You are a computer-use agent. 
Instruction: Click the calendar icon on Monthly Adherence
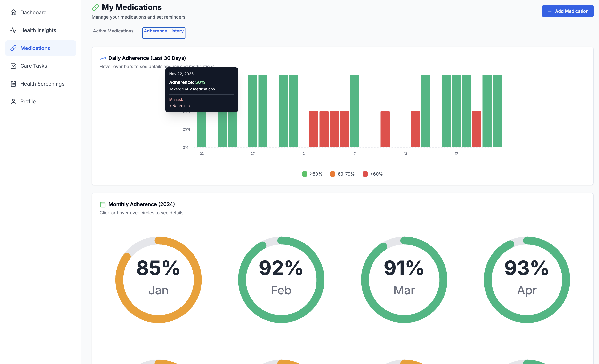103,204
